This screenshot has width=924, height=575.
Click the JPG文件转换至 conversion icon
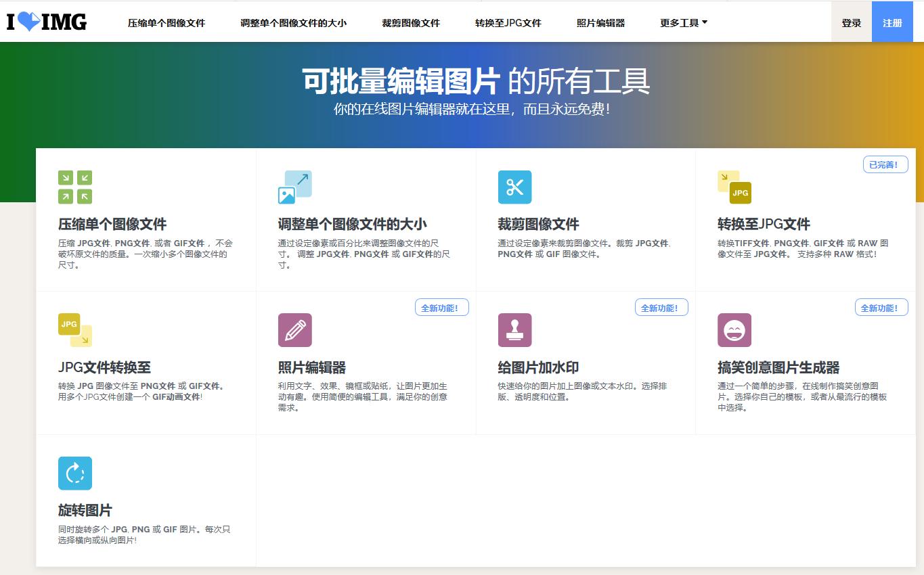coord(74,330)
